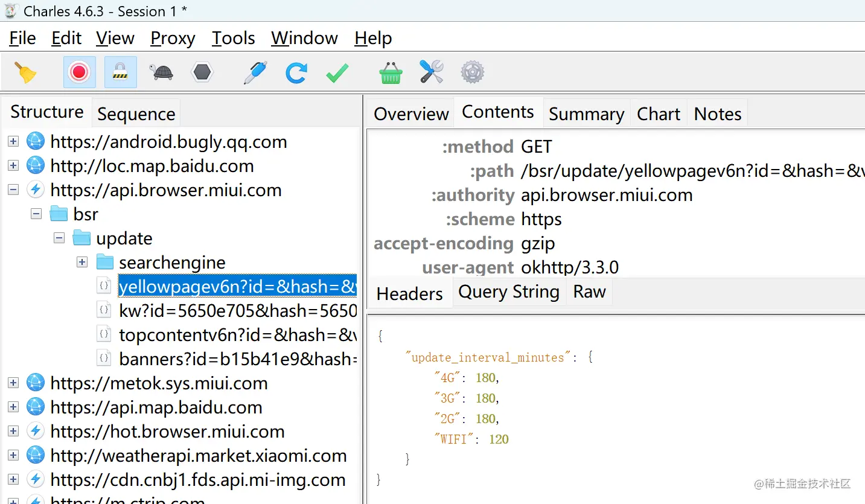This screenshot has height=504, width=865.
Task: Click the :method GET header row
Action: [616, 147]
